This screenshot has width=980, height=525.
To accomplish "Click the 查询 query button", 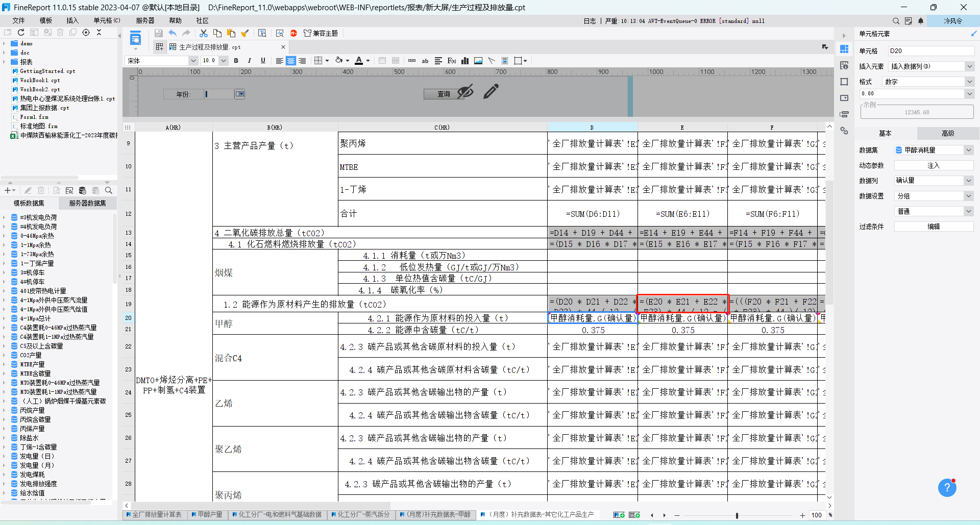I will click(x=444, y=94).
